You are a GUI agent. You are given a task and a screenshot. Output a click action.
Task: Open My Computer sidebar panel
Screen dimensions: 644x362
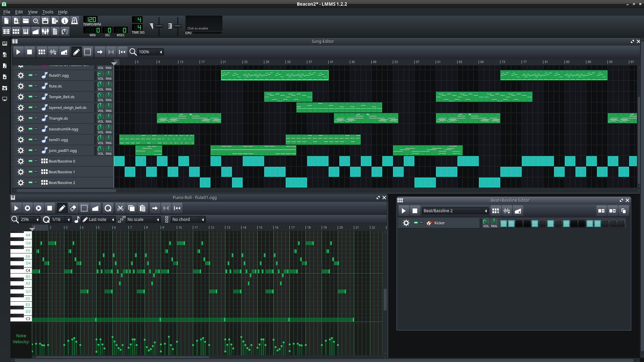point(5,99)
